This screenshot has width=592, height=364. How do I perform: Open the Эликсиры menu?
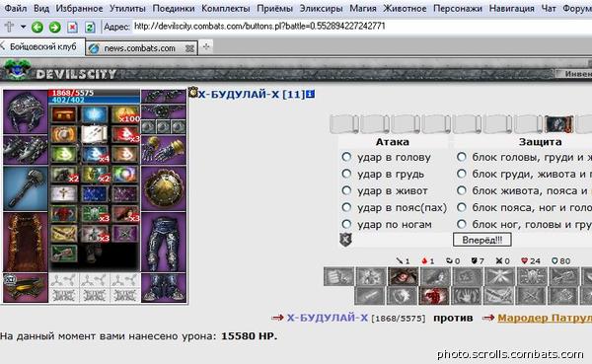[x=321, y=8]
